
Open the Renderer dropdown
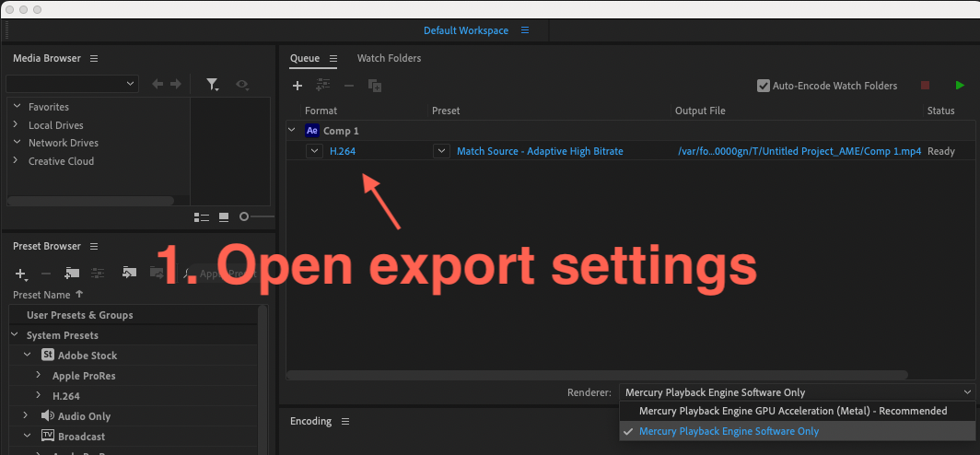click(x=797, y=392)
